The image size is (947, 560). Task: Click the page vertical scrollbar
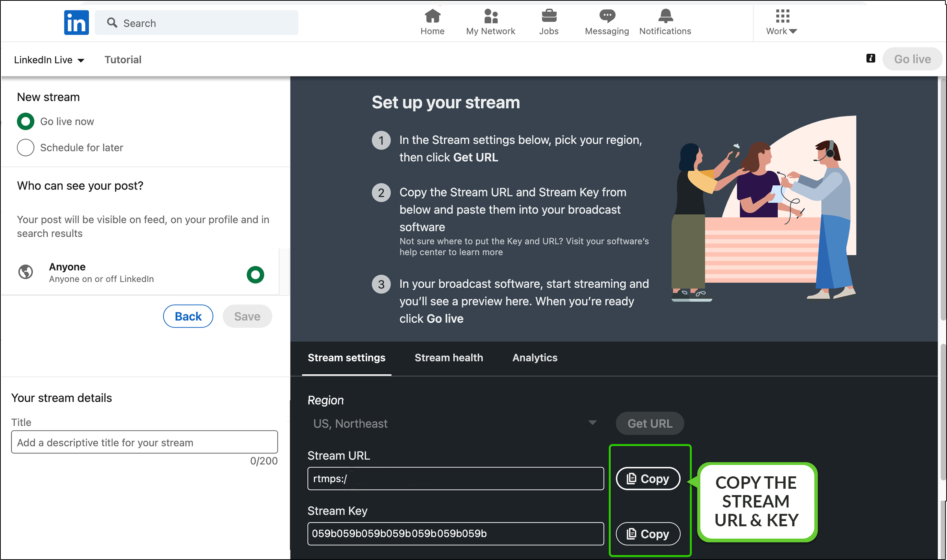tap(942, 200)
